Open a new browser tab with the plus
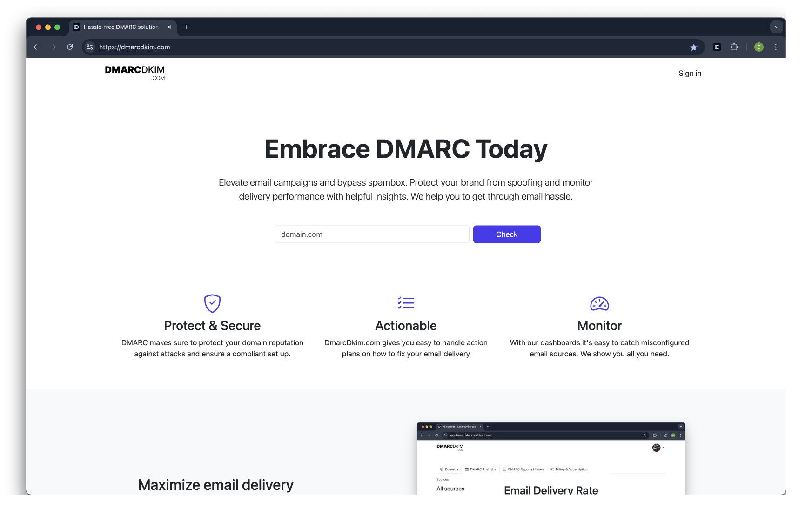The height and width of the screenshot is (529, 812). click(x=186, y=27)
